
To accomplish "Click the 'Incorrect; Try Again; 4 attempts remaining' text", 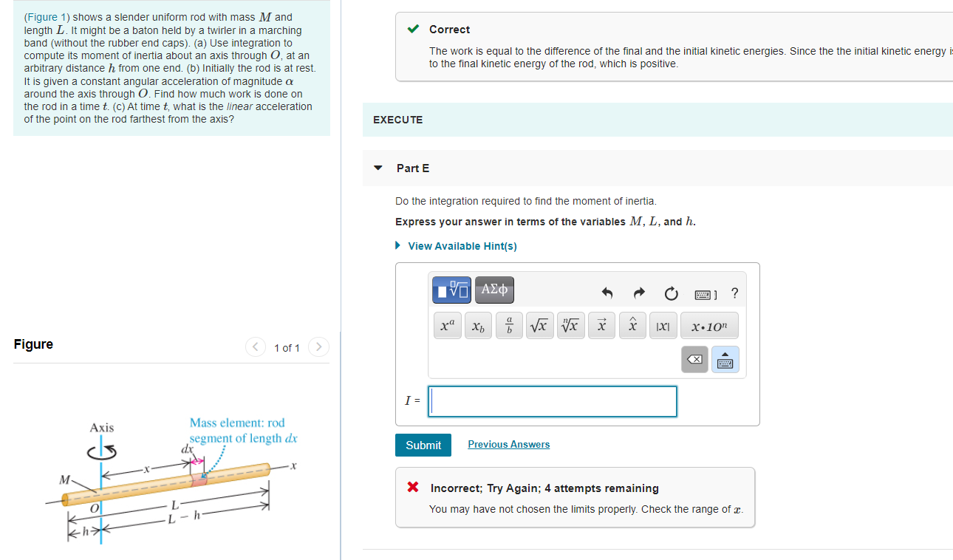I will pos(544,488).
